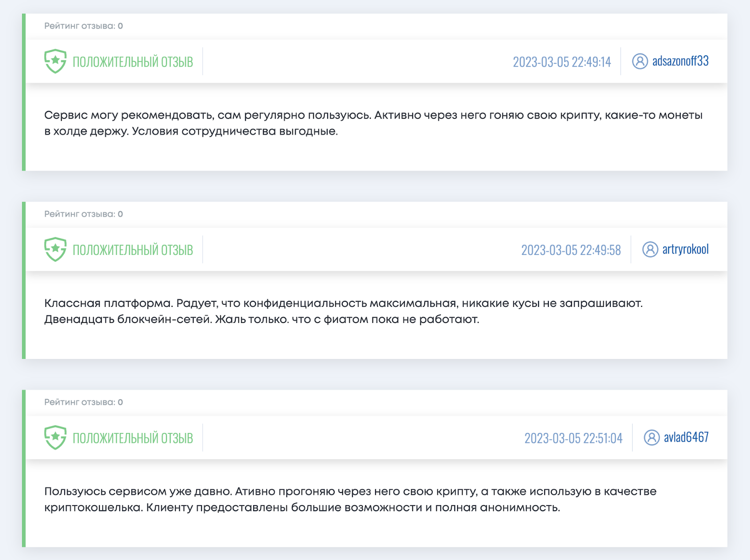Screen dimensions: 750x560
Task: Open the artryrokool user profile link
Action: click(x=685, y=249)
